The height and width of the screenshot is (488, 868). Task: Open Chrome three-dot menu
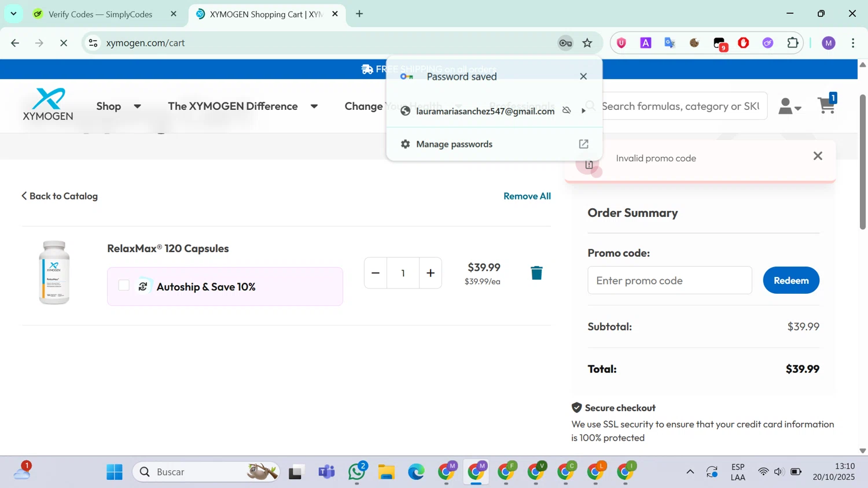click(853, 43)
